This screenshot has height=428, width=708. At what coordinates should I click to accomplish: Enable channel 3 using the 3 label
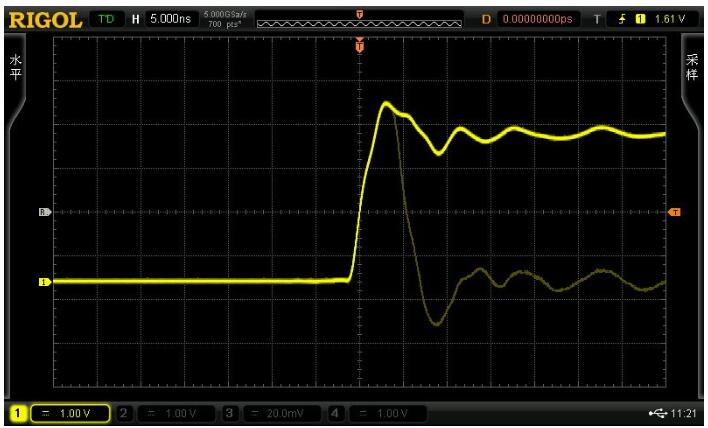pyautogui.click(x=228, y=412)
